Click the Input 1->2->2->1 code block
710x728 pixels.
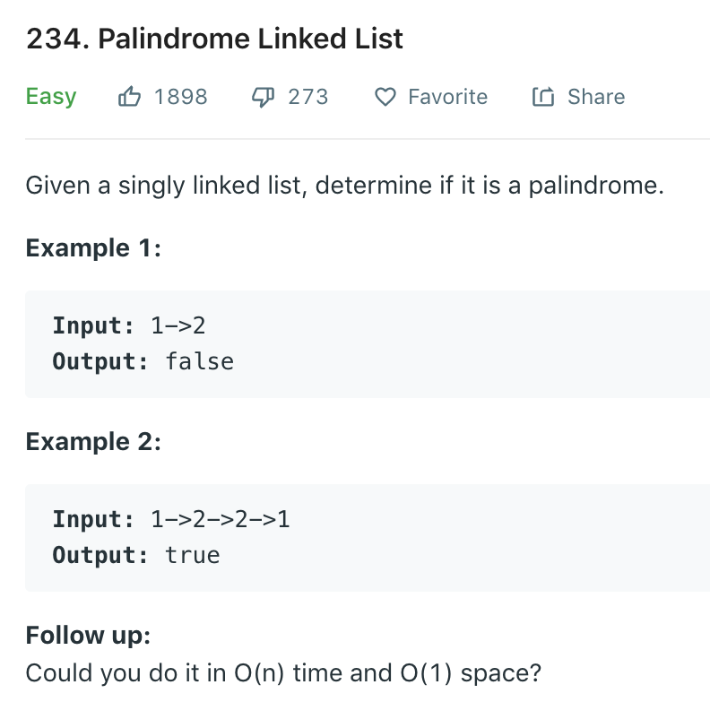click(x=170, y=518)
